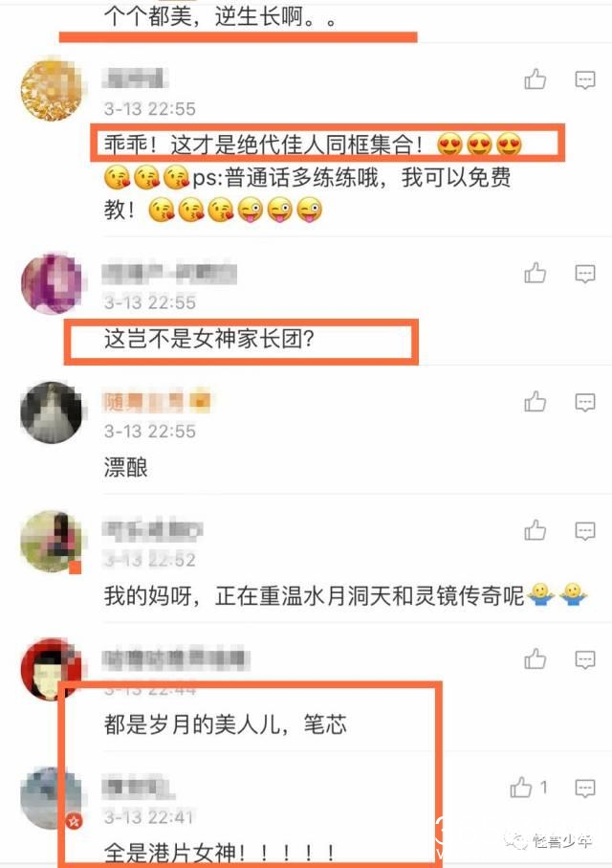Viewport: 612px width, 868px height.
Task: Open the 这岂不是女神家长团 comment text
Action: [x=209, y=339]
